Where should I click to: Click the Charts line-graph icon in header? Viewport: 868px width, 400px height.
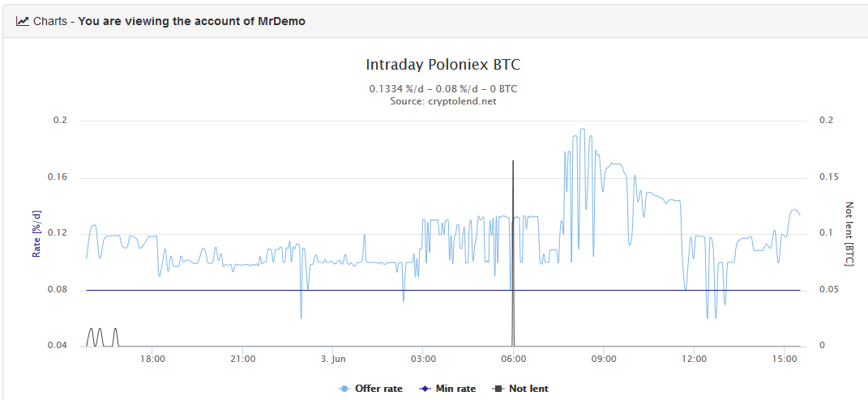coord(23,21)
